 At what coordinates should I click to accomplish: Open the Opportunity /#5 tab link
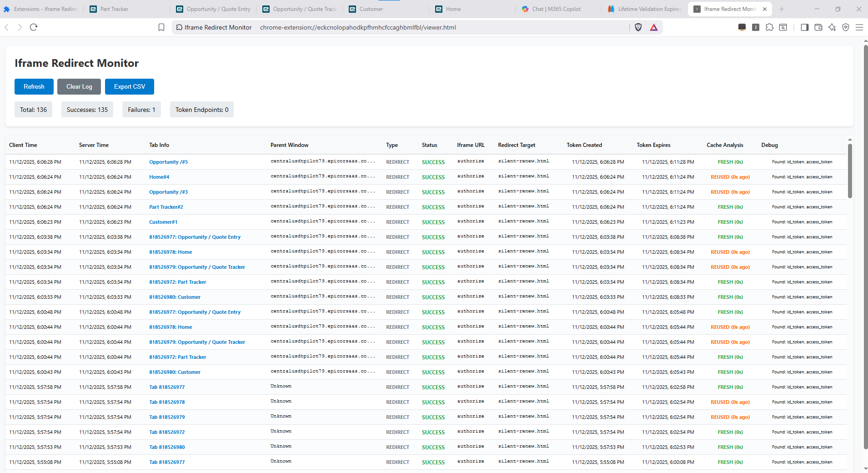click(168, 162)
